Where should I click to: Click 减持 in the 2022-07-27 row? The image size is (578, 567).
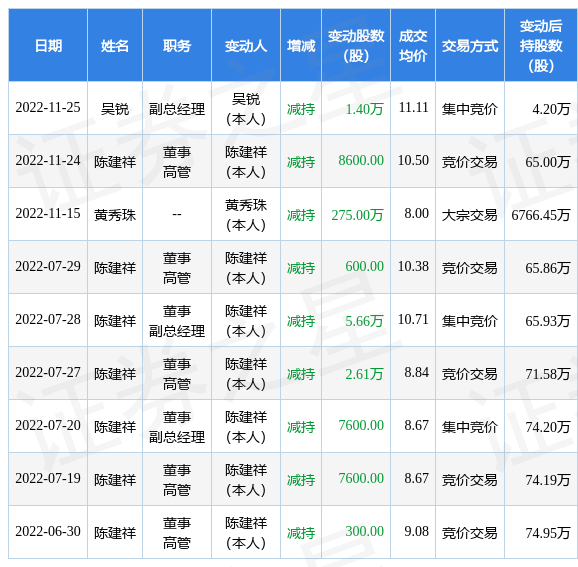[301, 374]
